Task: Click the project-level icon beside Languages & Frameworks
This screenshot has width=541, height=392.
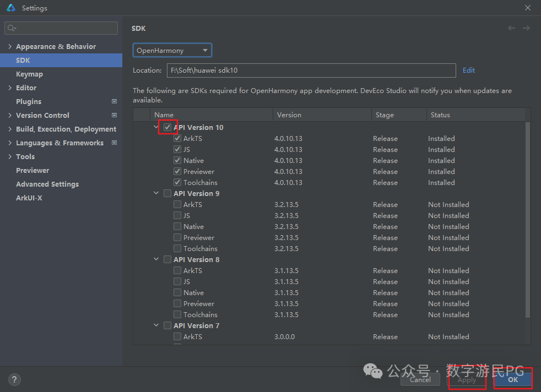Action: [x=114, y=143]
